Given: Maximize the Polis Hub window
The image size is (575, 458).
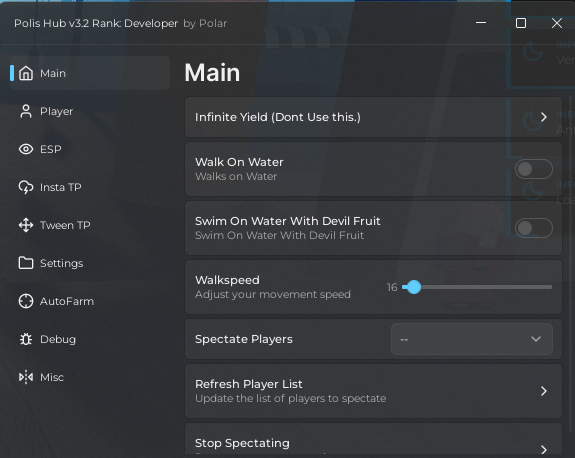Looking at the screenshot, I should tap(521, 23).
